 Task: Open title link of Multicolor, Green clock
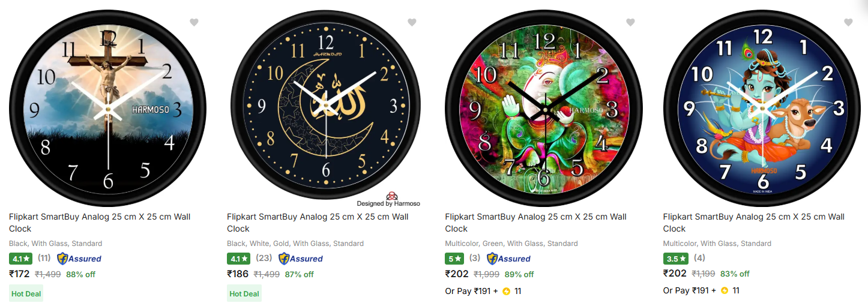(x=535, y=223)
